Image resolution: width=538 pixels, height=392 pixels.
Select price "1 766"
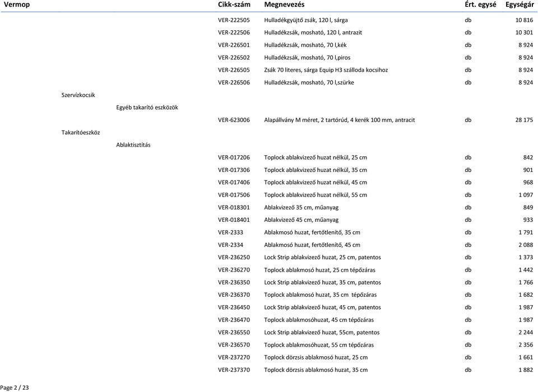point(526,283)
